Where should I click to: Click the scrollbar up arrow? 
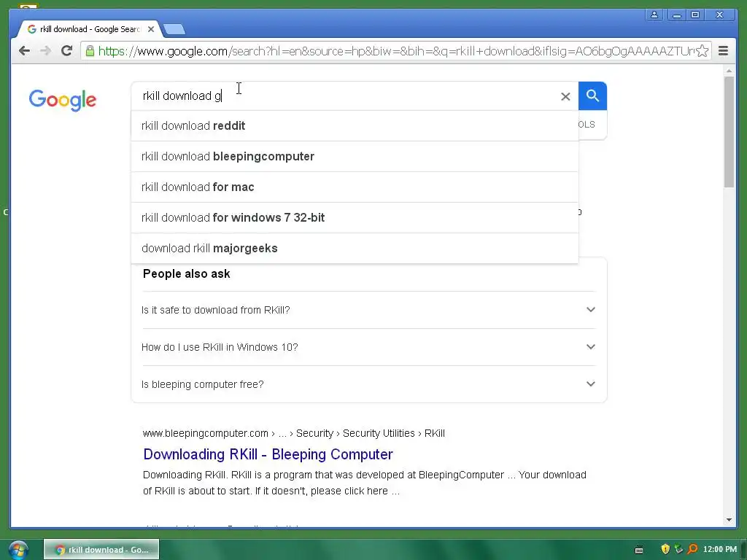(729, 71)
